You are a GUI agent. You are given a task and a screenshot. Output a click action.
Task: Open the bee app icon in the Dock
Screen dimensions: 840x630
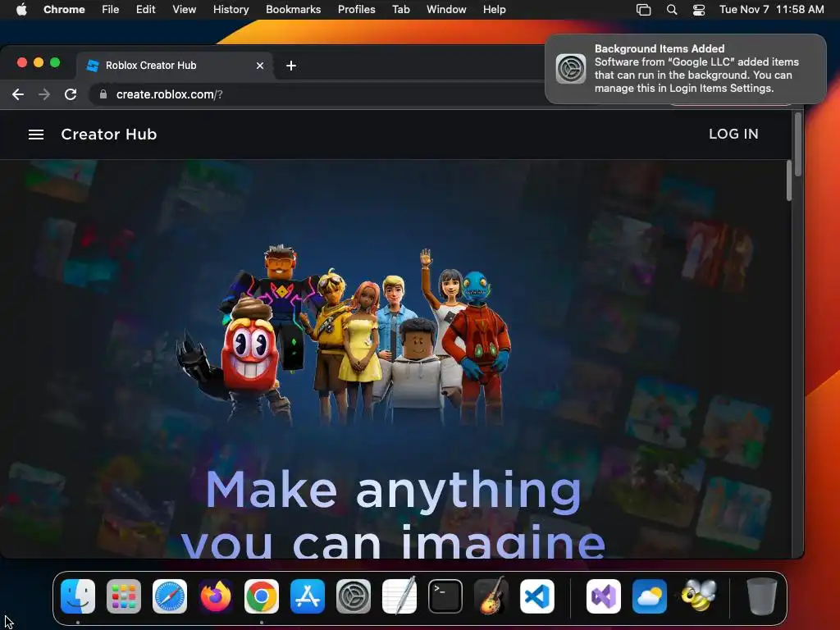click(x=699, y=596)
